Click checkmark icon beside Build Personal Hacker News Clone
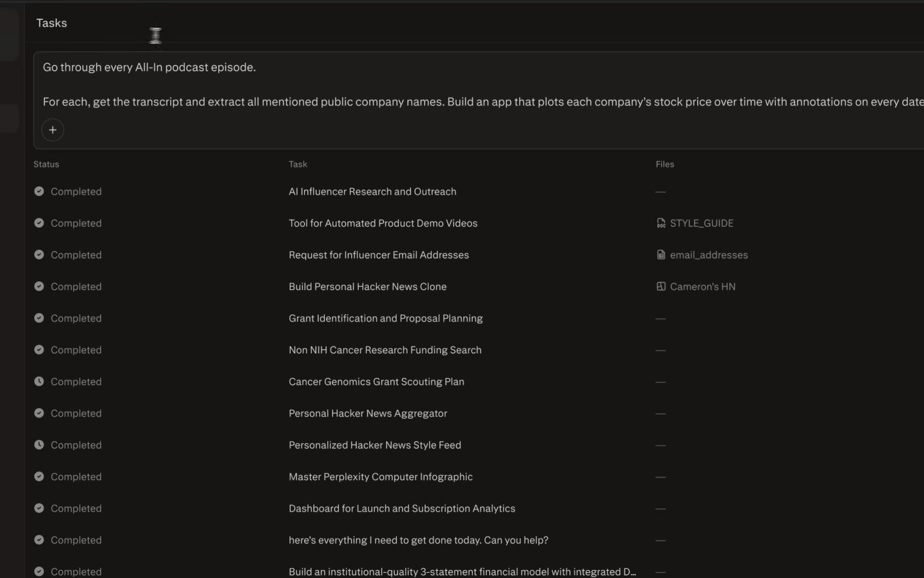This screenshot has height=578, width=924. (x=39, y=286)
